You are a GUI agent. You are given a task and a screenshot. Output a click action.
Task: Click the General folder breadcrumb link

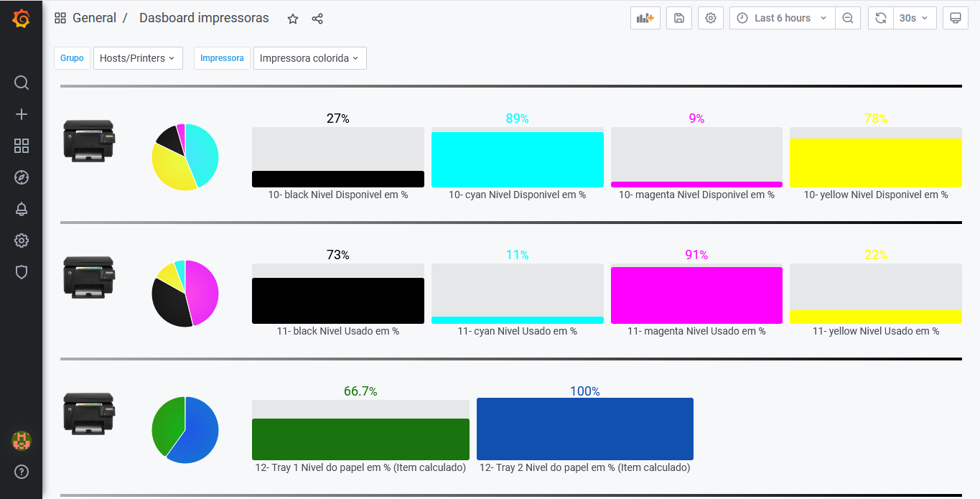pos(94,18)
